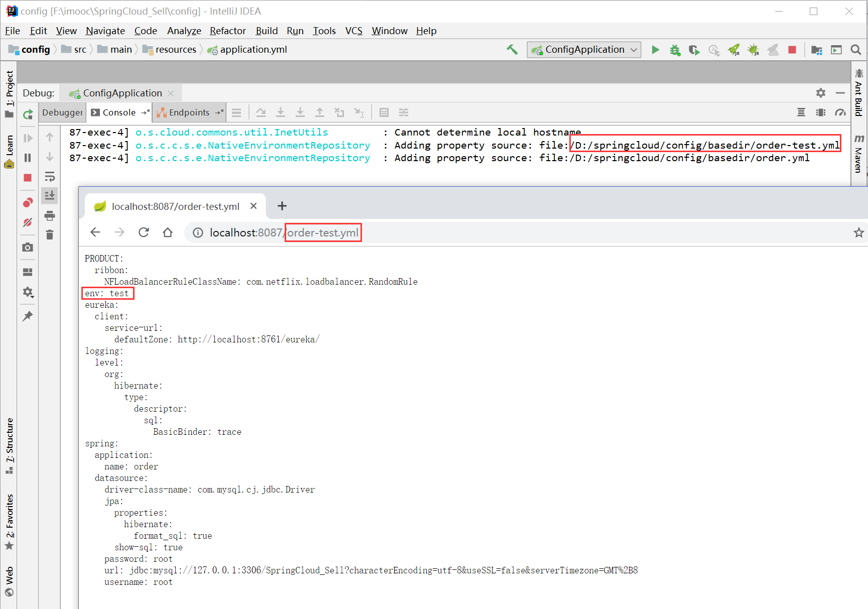The image size is (868, 609).
Task: Click the application.yml breadcrumb
Action: click(247, 49)
